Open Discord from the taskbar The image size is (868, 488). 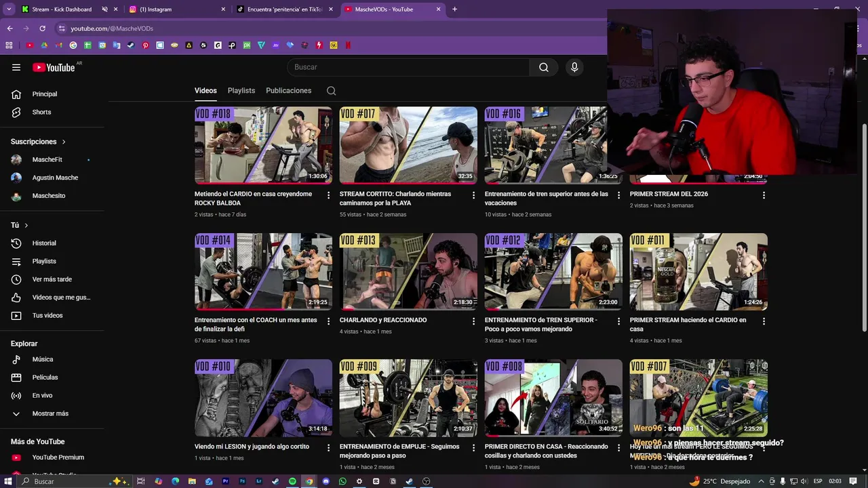tap(325, 481)
